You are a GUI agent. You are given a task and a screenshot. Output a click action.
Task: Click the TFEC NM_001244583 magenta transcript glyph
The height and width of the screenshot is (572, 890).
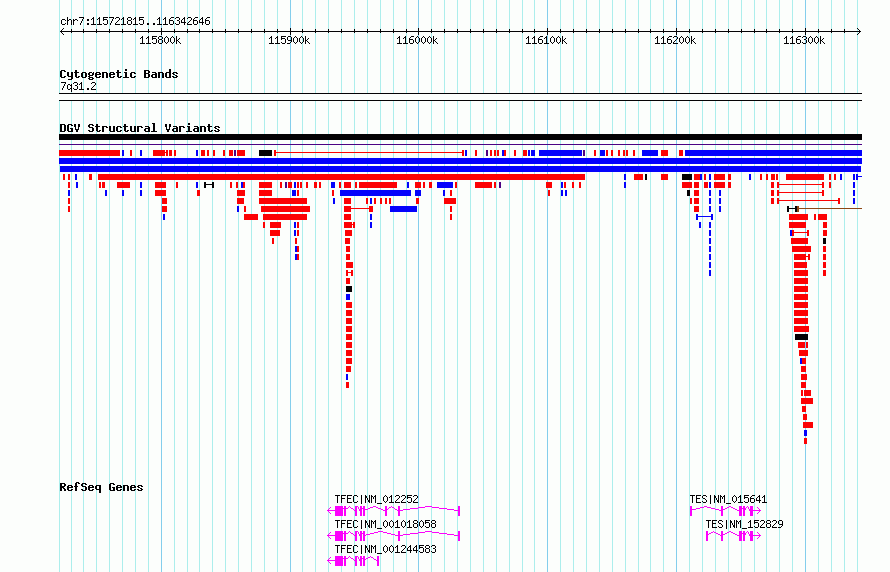353,561
